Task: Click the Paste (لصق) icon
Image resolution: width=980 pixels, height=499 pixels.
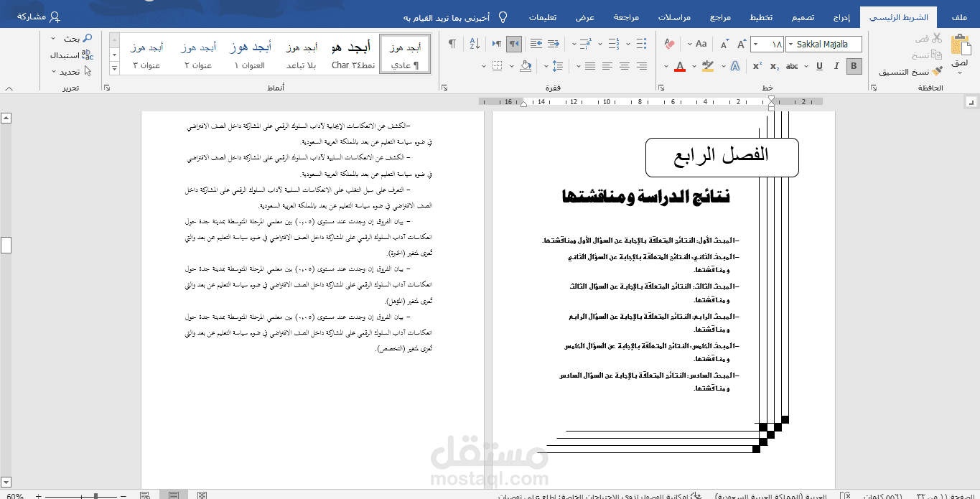Action: (x=960, y=46)
